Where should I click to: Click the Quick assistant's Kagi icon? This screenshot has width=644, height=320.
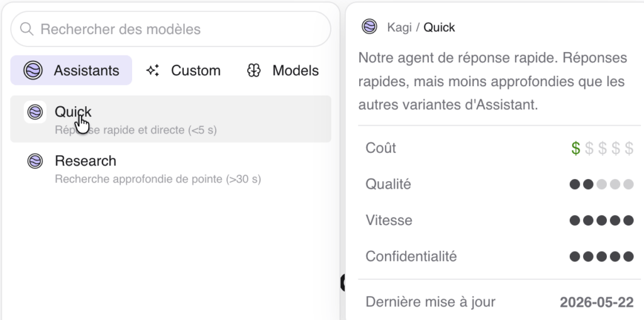(x=35, y=112)
